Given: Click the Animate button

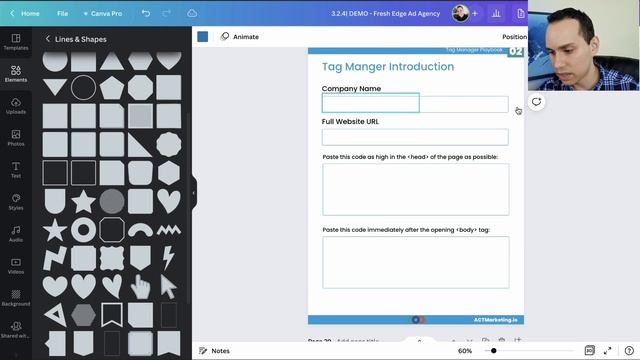Looking at the screenshot, I should tap(240, 37).
